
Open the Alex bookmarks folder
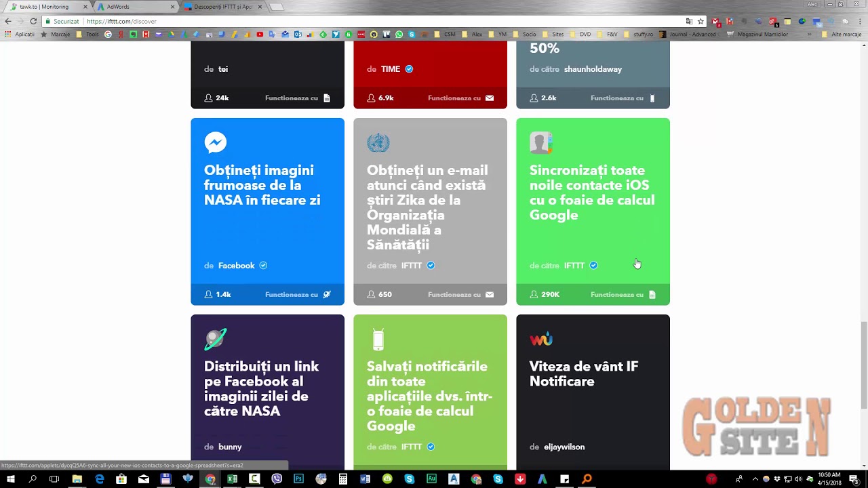point(472,34)
